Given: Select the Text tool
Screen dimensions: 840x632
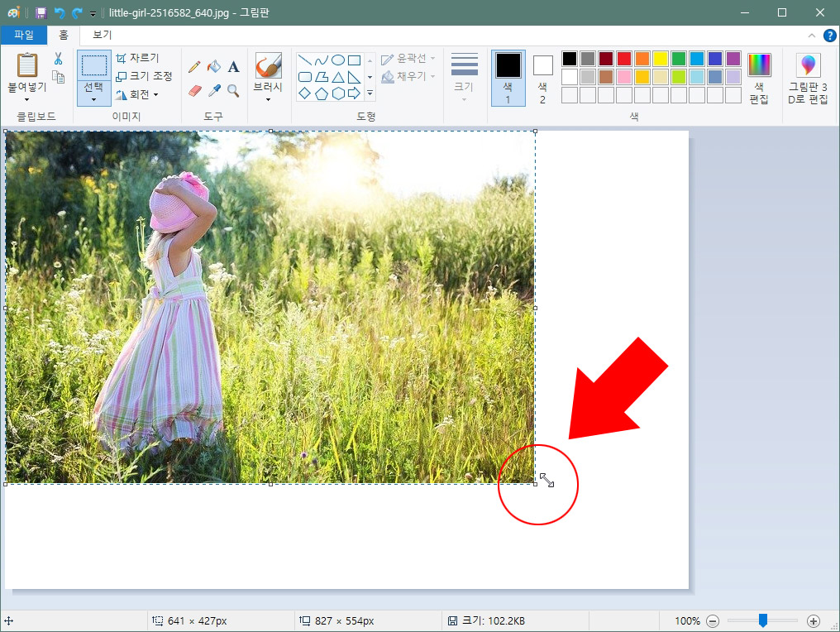Looking at the screenshot, I should (233, 67).
